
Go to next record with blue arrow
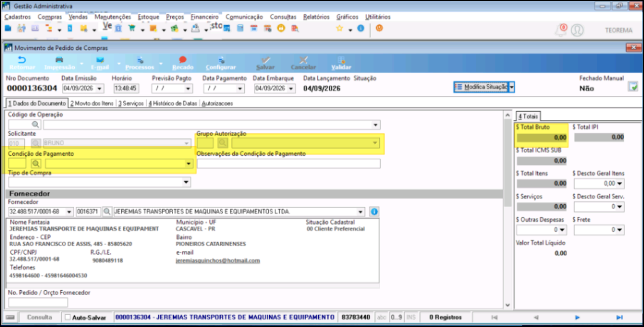pos(577,318)
